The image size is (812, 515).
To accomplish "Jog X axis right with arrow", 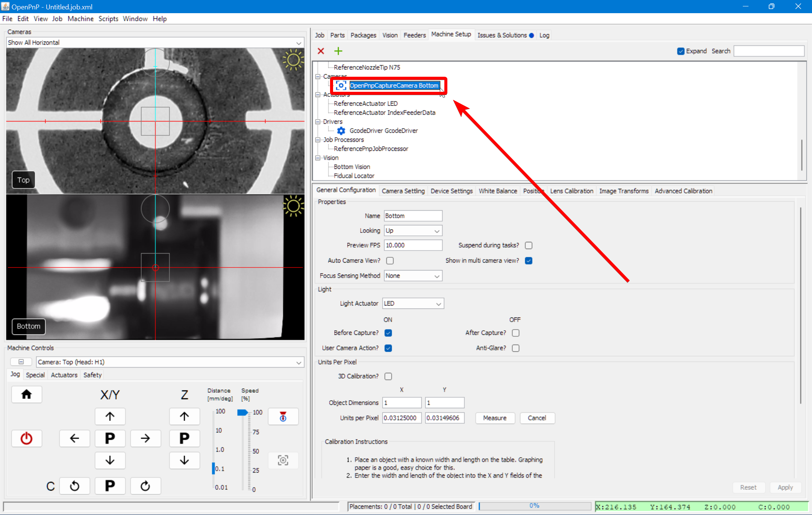I will (x=145, y=438).
